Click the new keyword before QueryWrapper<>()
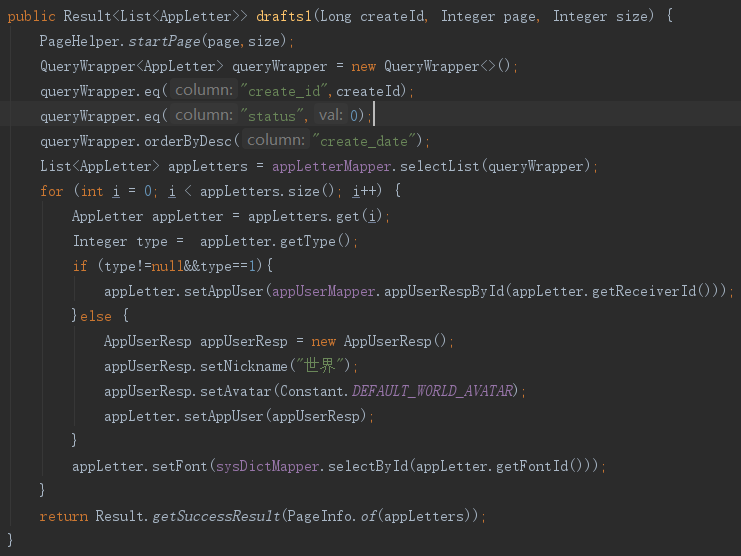The image size is (741, 556). pyautogui.click(x=363, y=67)
